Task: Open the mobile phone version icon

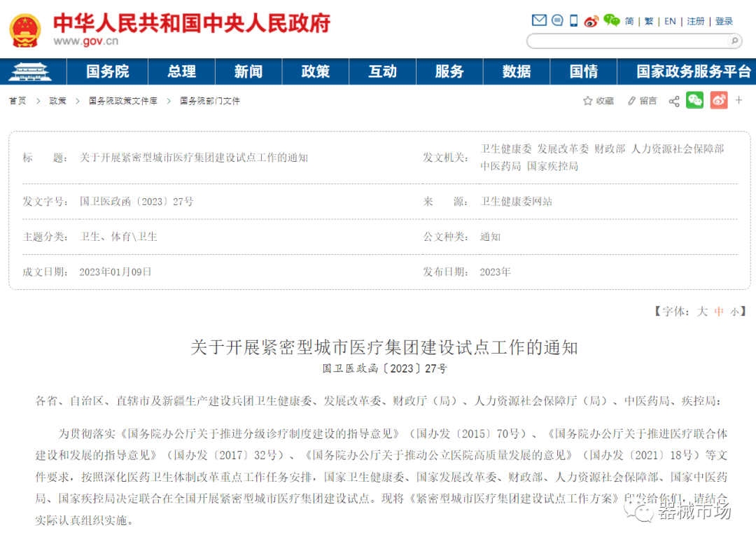Action: [x=574, y=20]
